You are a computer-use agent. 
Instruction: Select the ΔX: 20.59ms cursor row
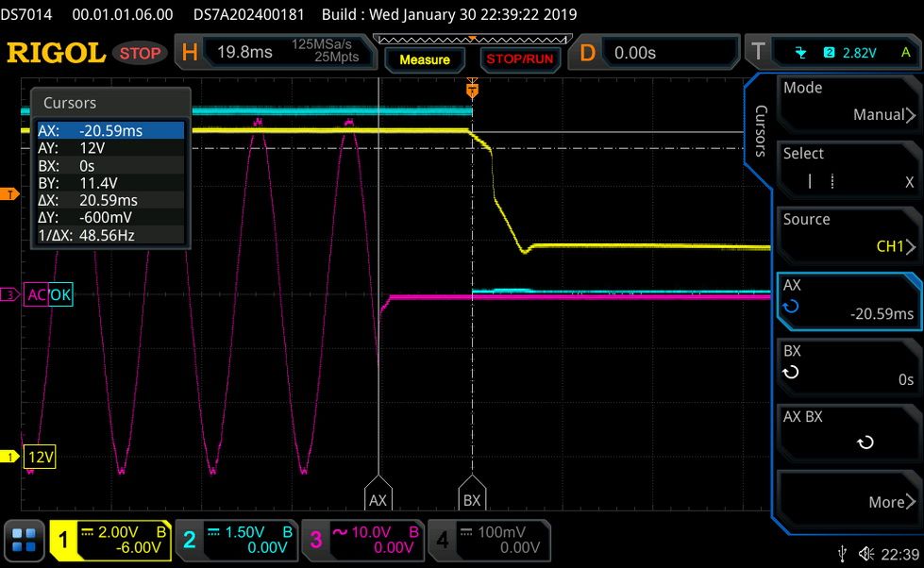pos(110,200)
